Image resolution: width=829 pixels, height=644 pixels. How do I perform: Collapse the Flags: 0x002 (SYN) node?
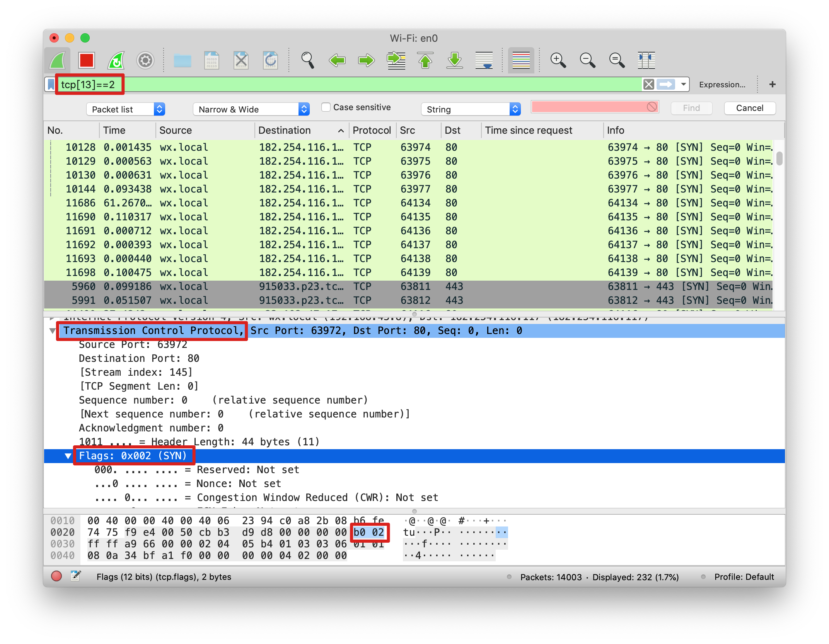tap(68, 456)
